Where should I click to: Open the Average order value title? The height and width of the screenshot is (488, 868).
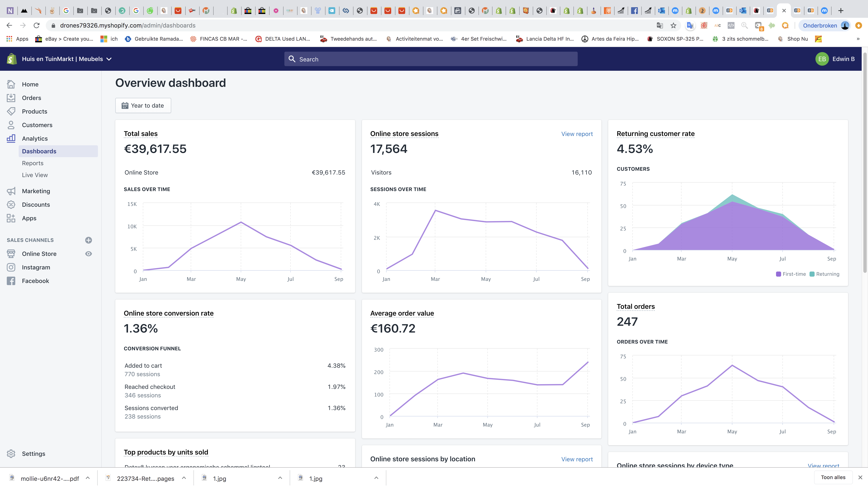[402, 313]
